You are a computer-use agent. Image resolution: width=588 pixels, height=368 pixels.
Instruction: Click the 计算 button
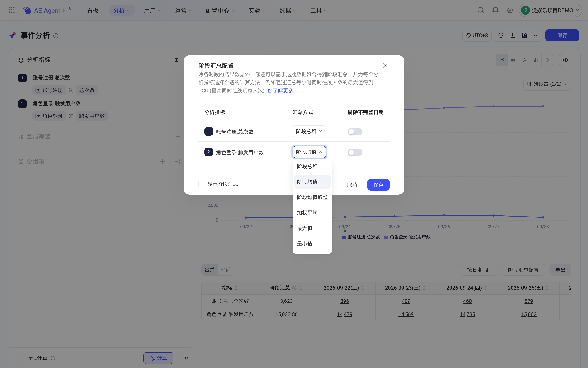click(158, 358)
